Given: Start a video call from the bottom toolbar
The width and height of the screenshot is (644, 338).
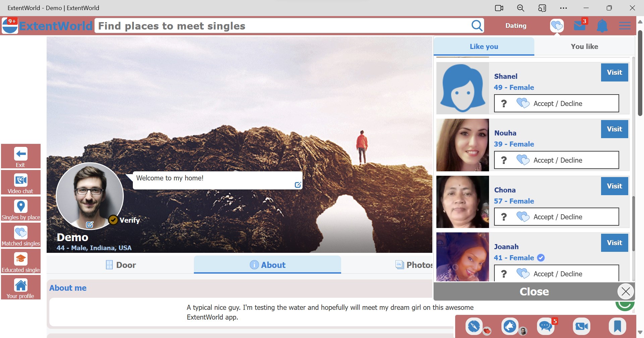Looking at the screenshot, I should tap(581, 326).
